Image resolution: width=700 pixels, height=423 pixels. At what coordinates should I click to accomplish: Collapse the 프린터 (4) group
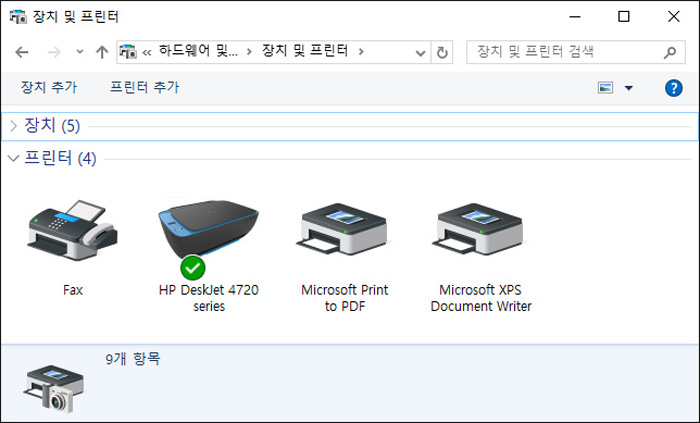pos(13,158)
